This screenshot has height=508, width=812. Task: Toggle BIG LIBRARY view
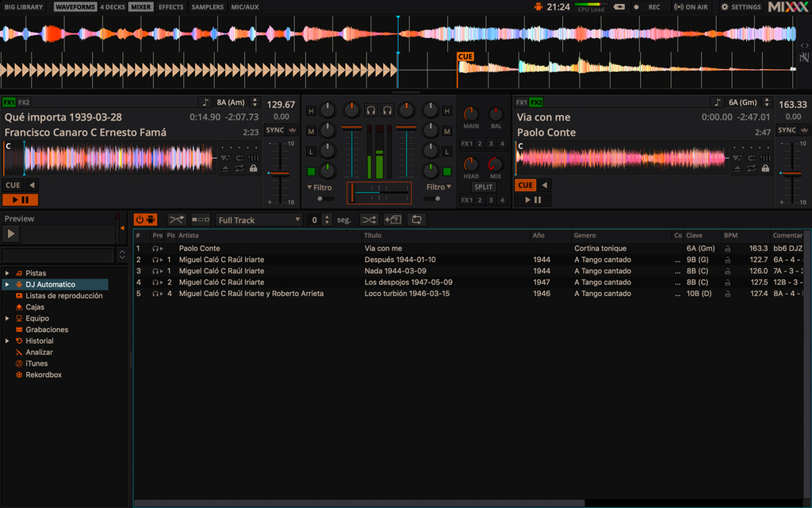click(x=24, y=6)
